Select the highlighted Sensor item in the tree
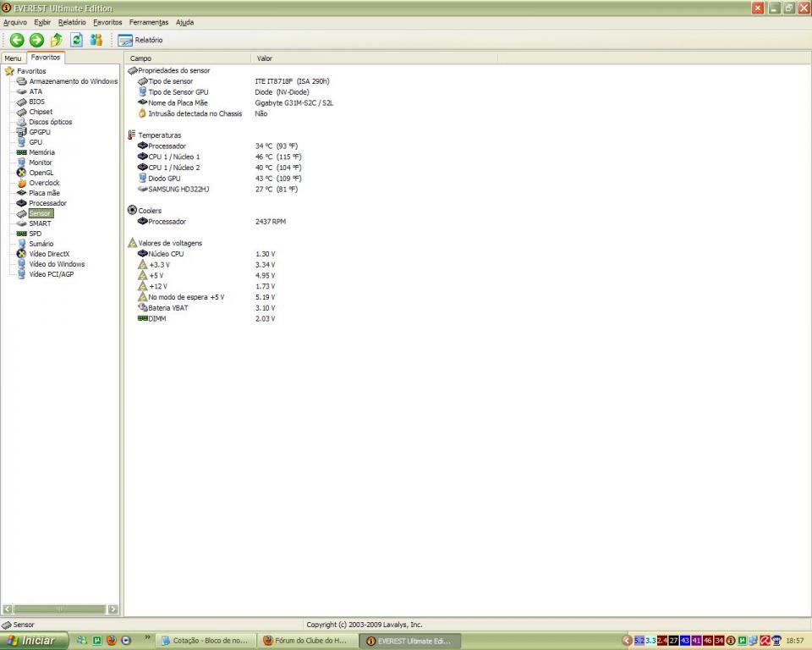Screen dimensions: 812x650 (x=41, y=213)
